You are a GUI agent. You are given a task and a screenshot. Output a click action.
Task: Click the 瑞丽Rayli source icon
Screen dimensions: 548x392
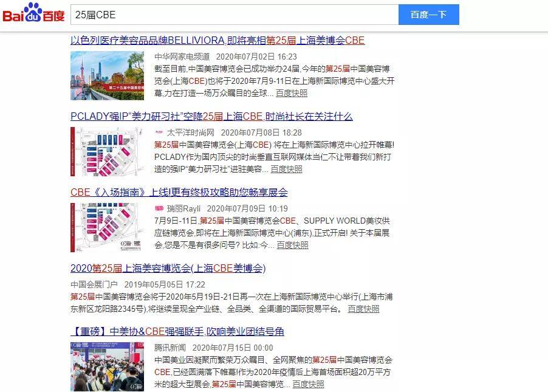[159, 208]
